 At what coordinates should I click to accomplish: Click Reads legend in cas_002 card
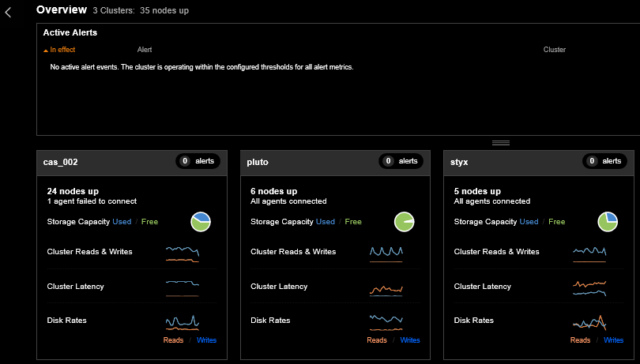[174, 340]
